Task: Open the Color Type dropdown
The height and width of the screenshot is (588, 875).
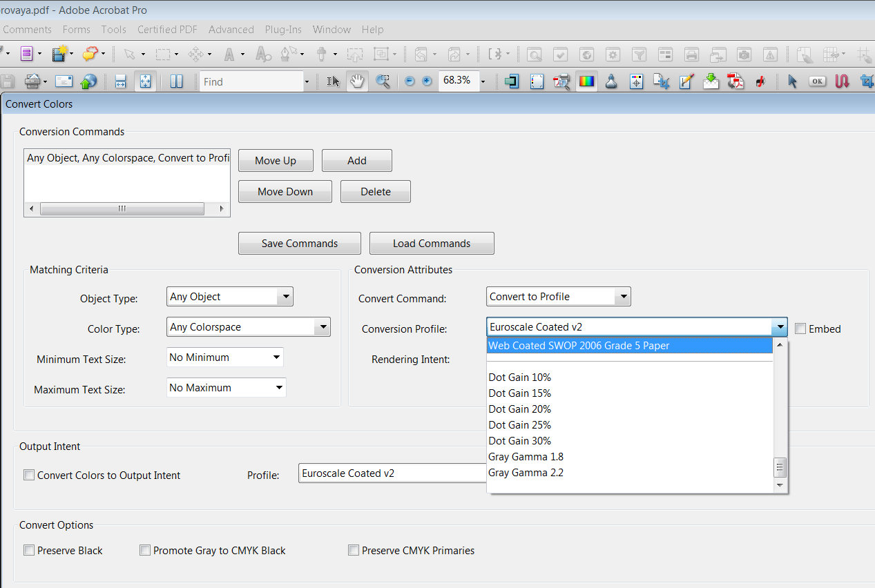Action: (249, 327)
